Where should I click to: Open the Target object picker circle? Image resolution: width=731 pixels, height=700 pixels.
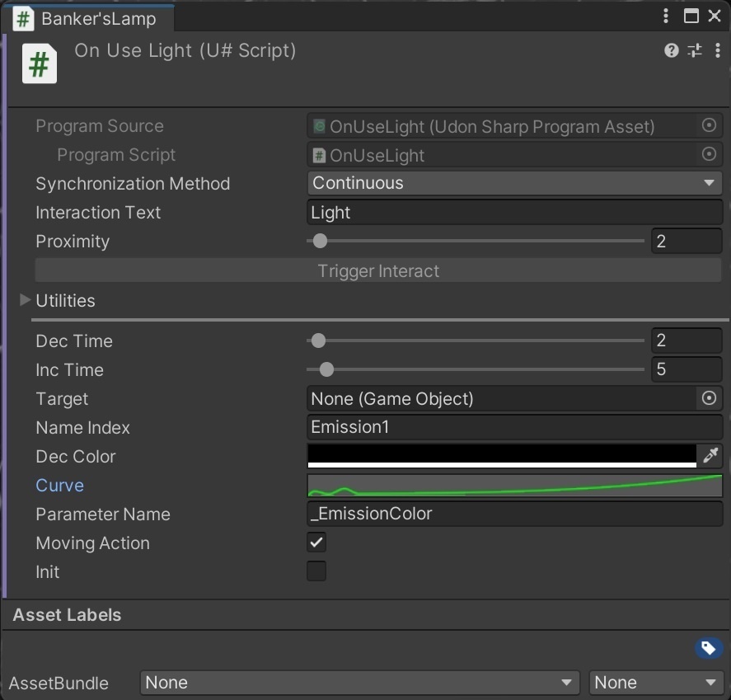709,399
